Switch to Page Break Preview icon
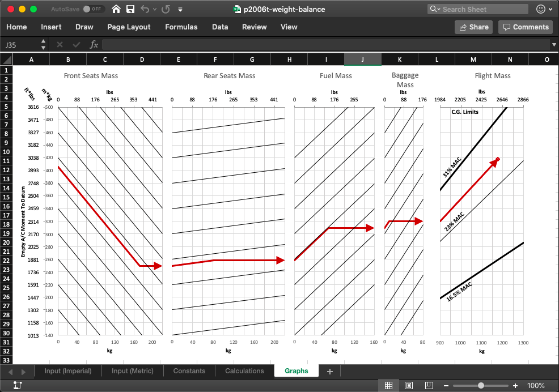559x392 pixels. pyautogui.click(x=429, y=385)
